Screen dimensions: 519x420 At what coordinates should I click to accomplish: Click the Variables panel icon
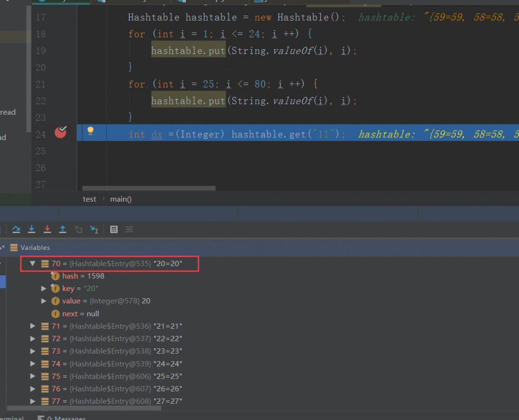pyautogui.click(x=14, y=247)
